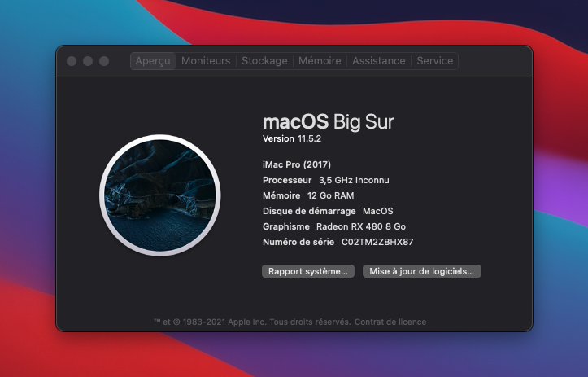
Task: Go to the Mémoire tab
Action: 320,61
